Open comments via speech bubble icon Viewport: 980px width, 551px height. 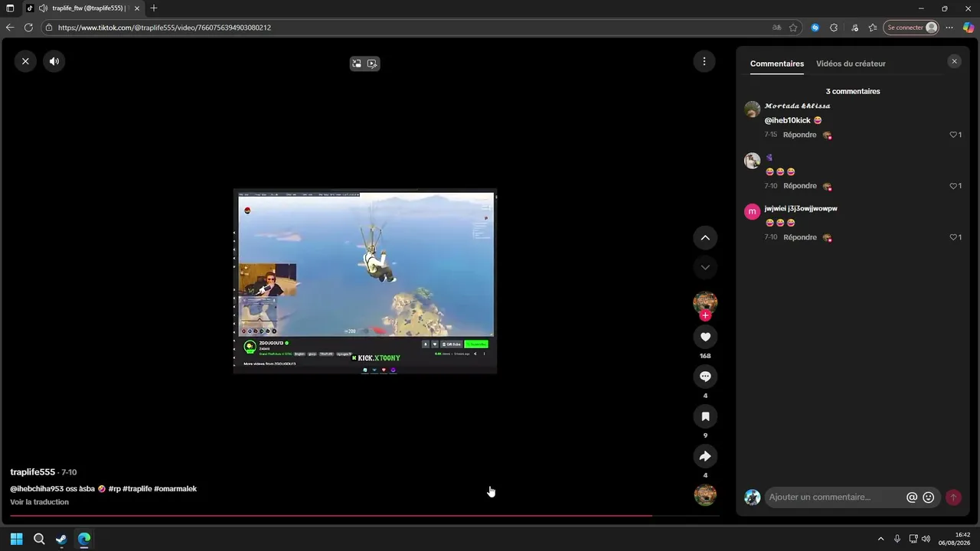(705, 377)
